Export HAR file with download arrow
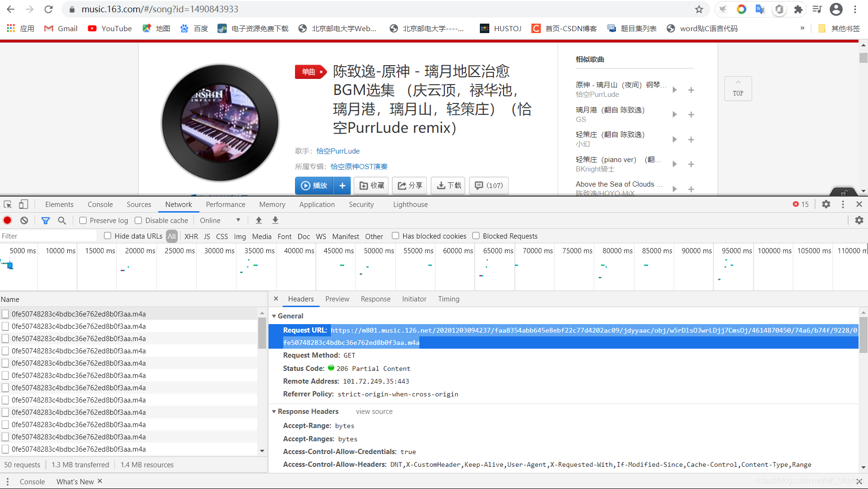This screenshot has height=489, width=868. (275, 220)
